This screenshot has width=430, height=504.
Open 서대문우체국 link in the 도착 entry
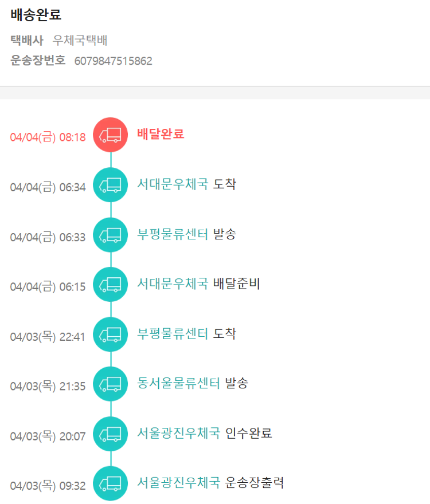tap(173, 184)
